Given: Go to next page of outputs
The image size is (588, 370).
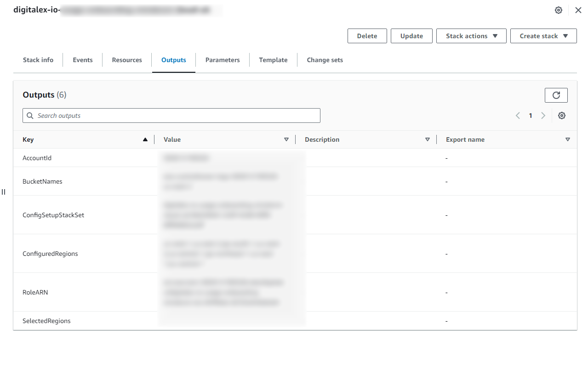Looking at the screenshot, I should pyautogui.click(x=543, y=116).
